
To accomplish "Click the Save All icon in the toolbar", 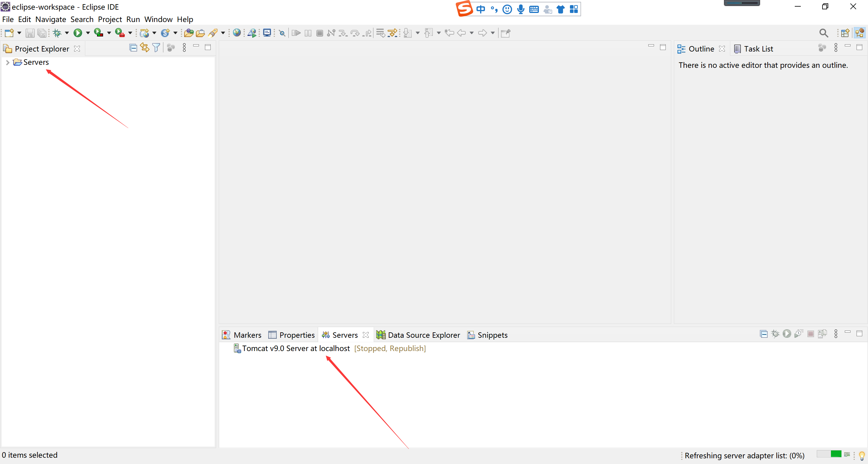I will click(42, 33).
